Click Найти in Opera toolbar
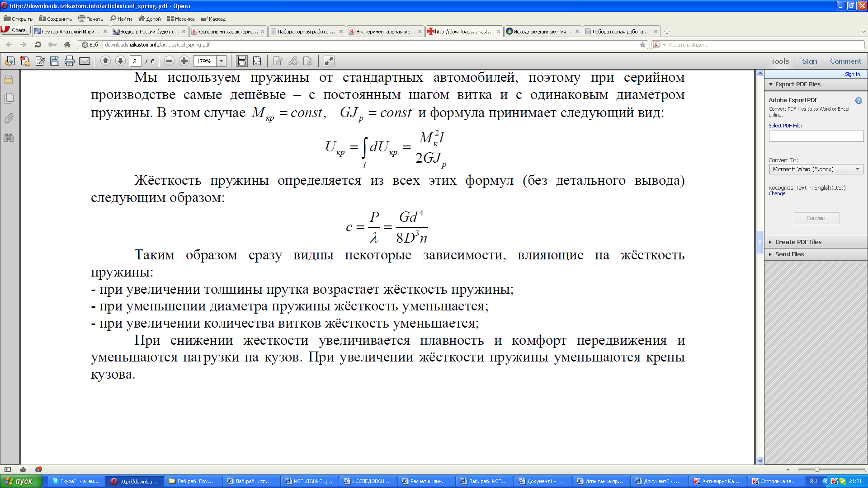The image size is (868, 488). [121, 19]
